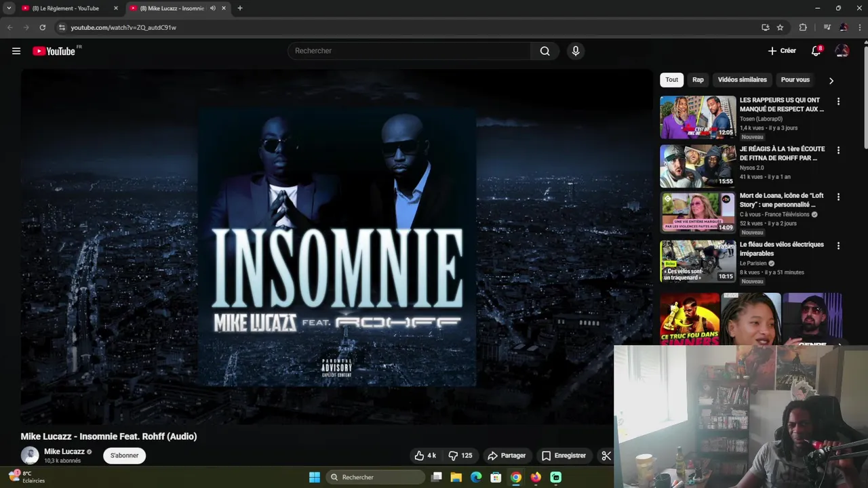868x488 pixels.
Task: Select the Pour vous chip
Action: coord(795,79)
